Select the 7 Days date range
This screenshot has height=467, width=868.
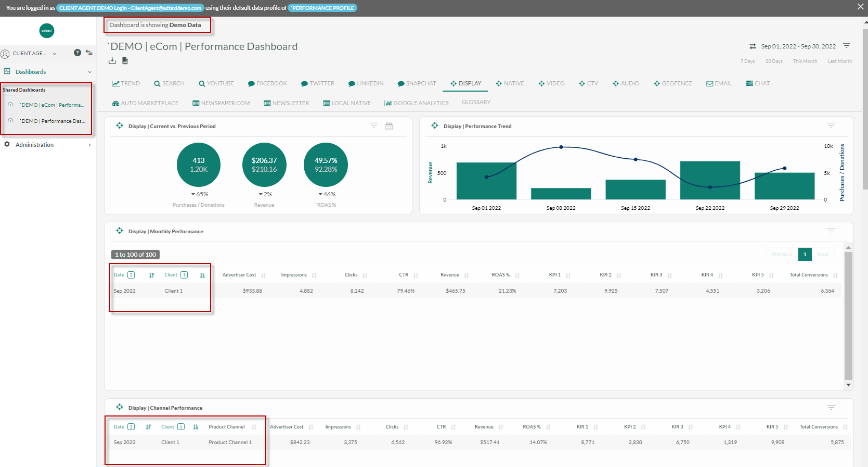(x=748, y=61)
